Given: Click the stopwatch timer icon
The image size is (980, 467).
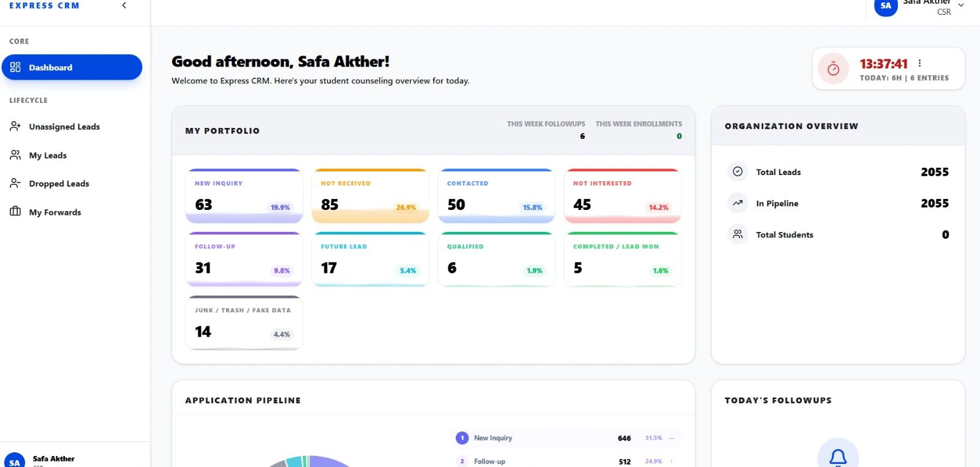Looking at the screenshot, I should coord(833,69).
